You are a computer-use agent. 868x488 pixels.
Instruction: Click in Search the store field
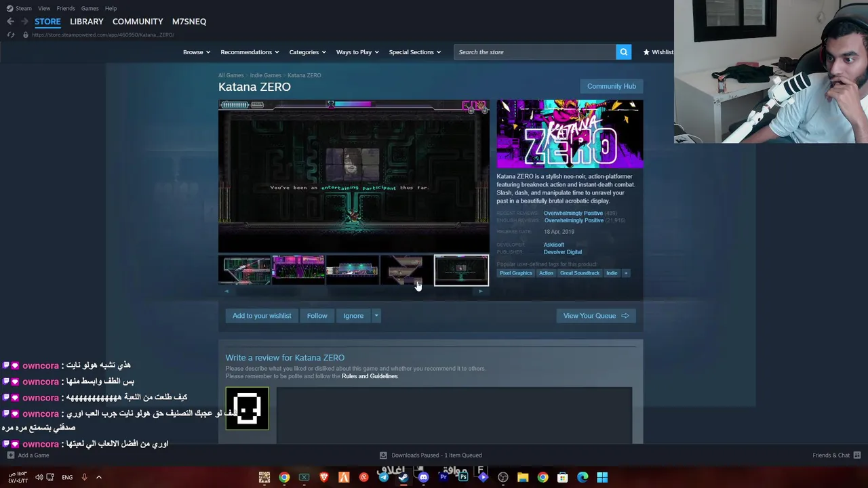535,52
